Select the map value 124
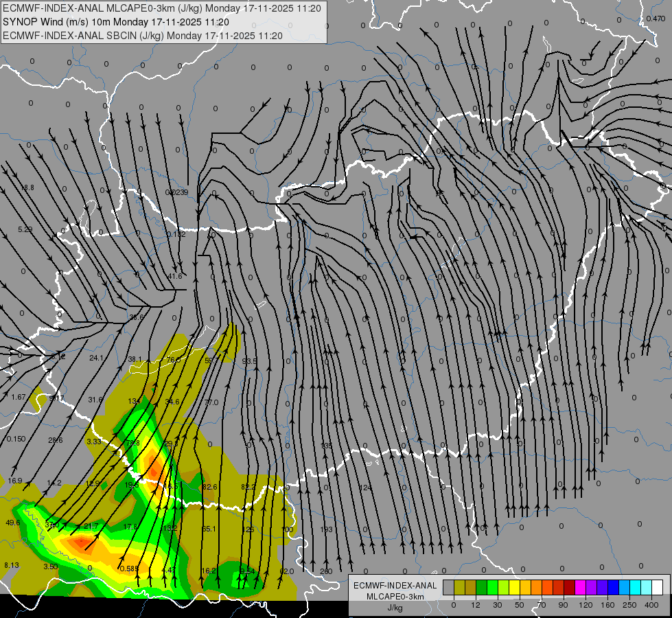This screenshot has width=672, height=618. [x=365, y=488]
